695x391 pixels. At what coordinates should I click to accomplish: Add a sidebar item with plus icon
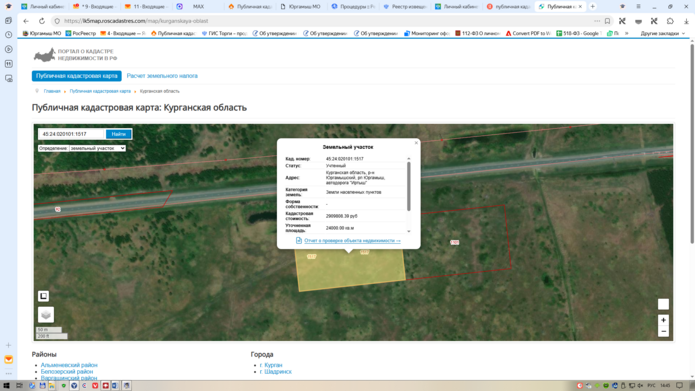click(x=8, y=345)
